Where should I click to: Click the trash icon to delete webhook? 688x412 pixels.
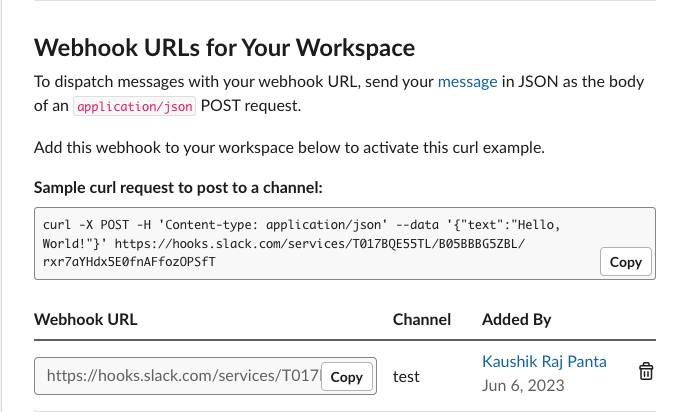(x=646, y=372)
